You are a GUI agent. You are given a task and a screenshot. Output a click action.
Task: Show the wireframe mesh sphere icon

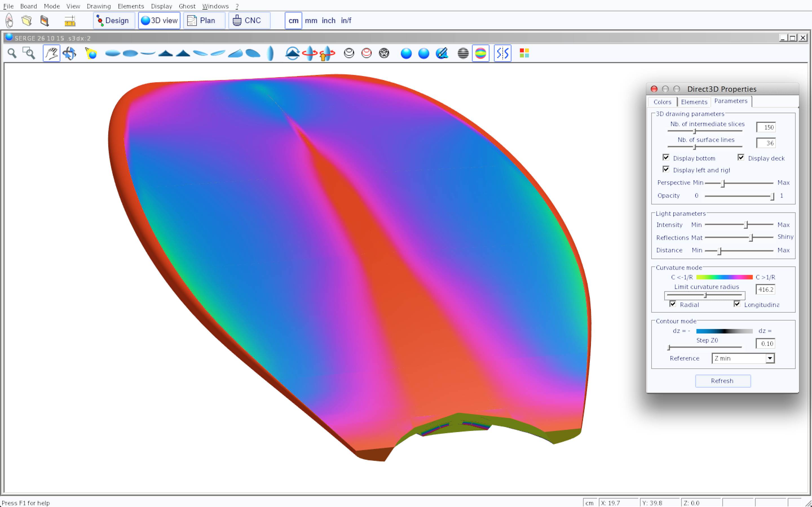(384, 53)
